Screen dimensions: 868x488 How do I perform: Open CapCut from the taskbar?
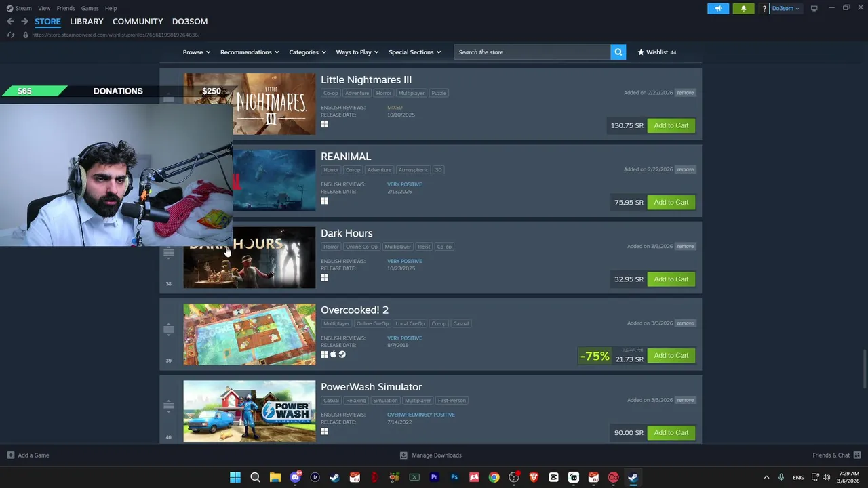pyautogui.click(x=553, y=477)
